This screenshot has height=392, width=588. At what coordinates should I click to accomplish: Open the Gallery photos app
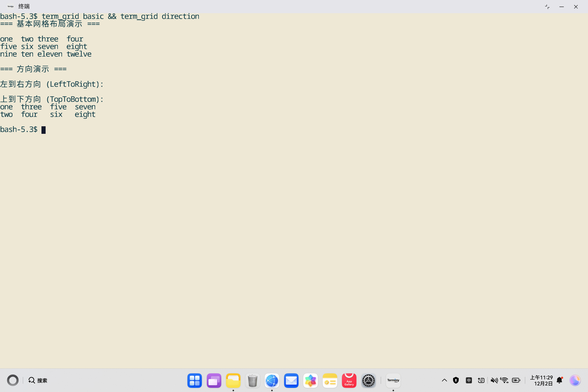click(x=310, y=380)
